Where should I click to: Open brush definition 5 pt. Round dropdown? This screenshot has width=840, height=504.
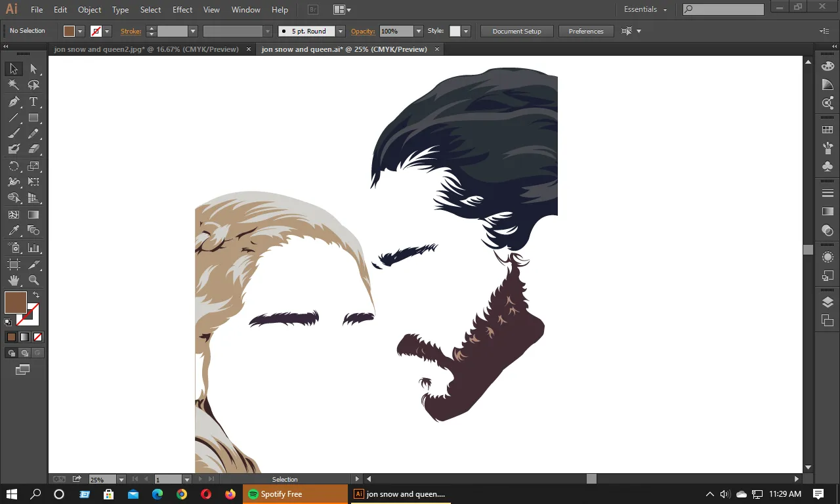click(x=341, y=31)
